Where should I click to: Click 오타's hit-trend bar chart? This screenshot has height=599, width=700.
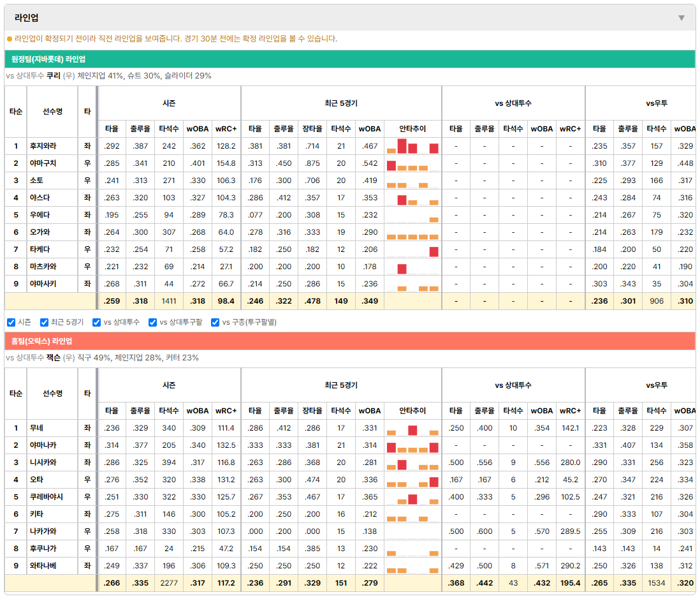coord(412,480)
